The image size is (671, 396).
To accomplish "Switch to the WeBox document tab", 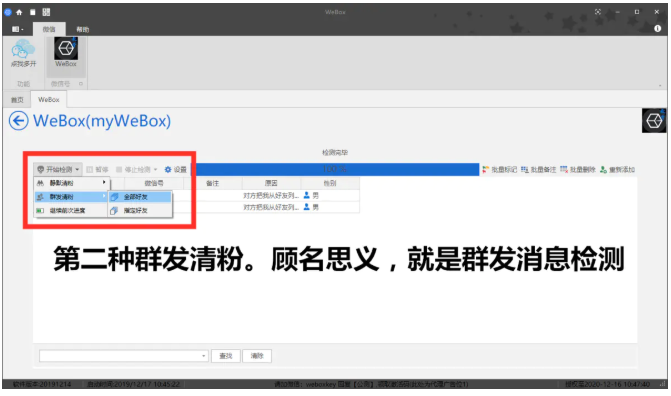I will click(49, 100).
